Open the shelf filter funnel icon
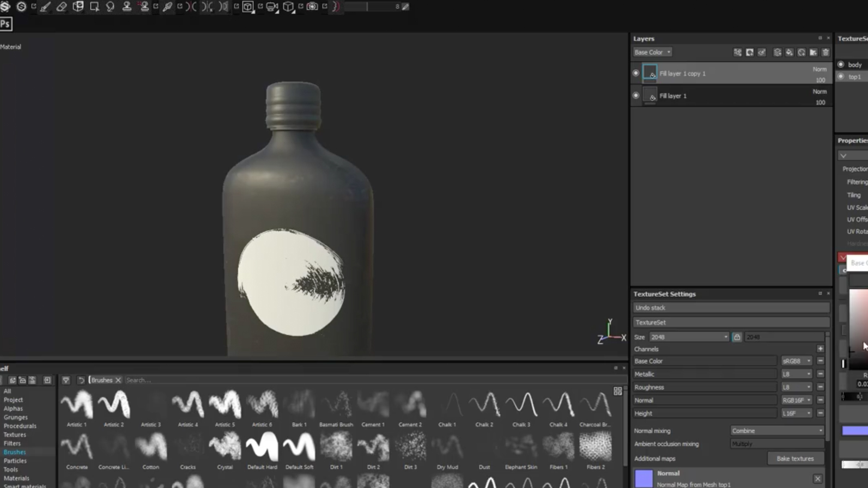This screenshot has height=488, width=868. pyautogui.click(x=66, y=380)
